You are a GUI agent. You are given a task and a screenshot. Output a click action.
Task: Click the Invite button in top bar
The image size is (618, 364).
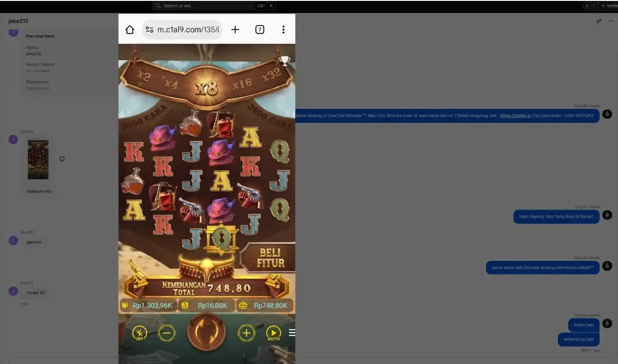[609, 6]
